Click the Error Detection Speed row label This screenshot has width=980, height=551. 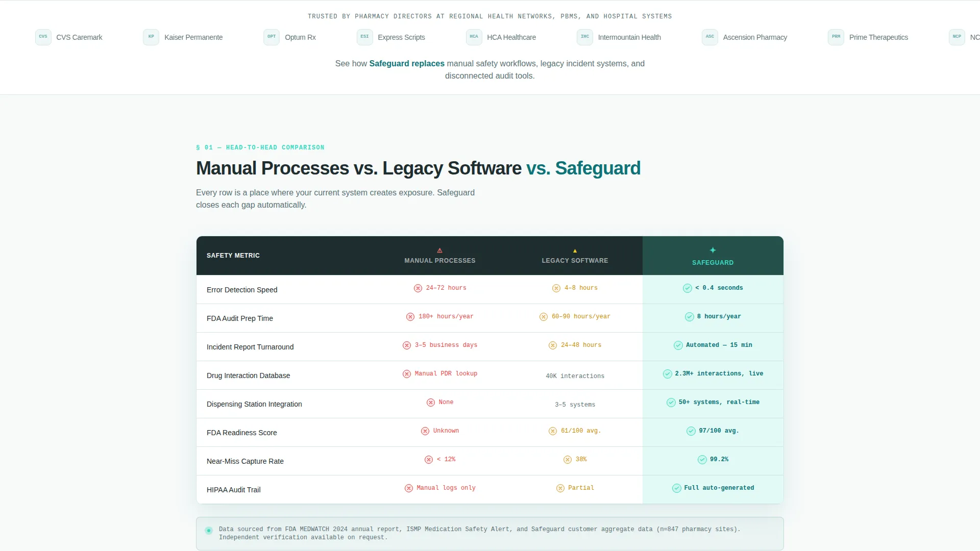click(x=242, y=290)
